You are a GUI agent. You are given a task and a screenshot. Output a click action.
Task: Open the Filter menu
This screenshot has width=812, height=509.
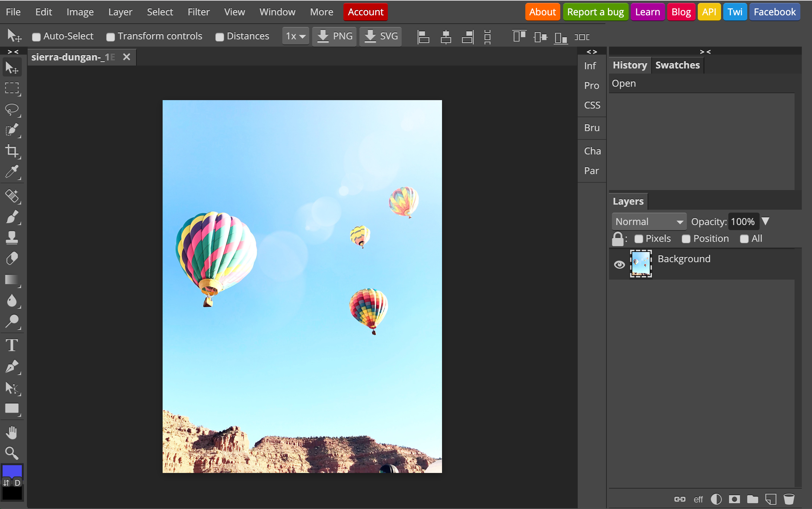(x=199, y=12)
